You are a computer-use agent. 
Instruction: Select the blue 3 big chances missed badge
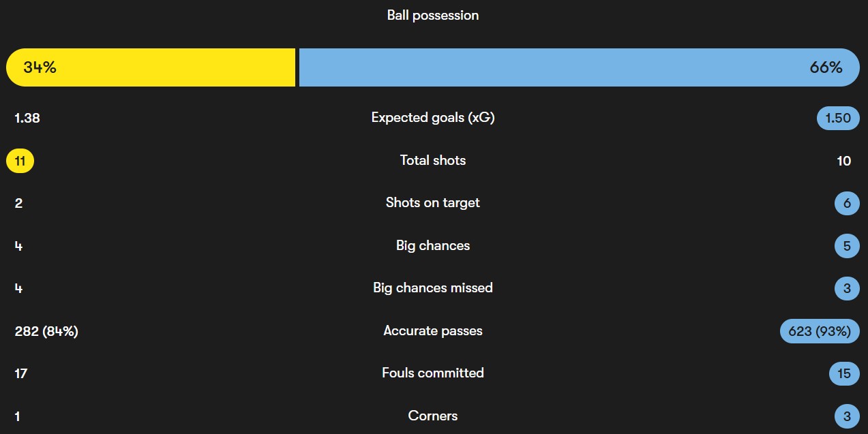point(846,288)
